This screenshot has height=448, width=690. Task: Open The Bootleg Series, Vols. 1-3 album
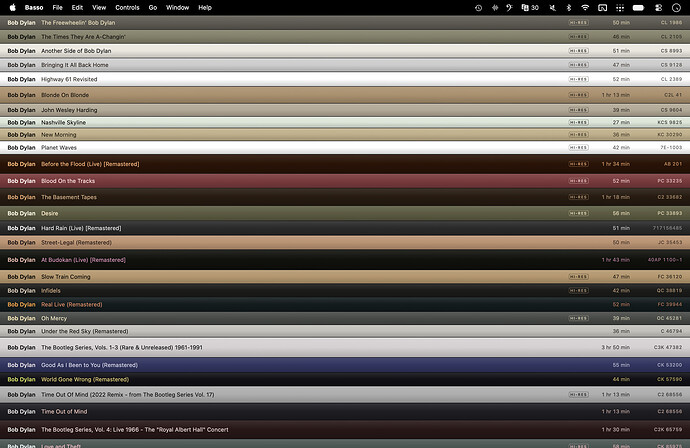(345, 347)
